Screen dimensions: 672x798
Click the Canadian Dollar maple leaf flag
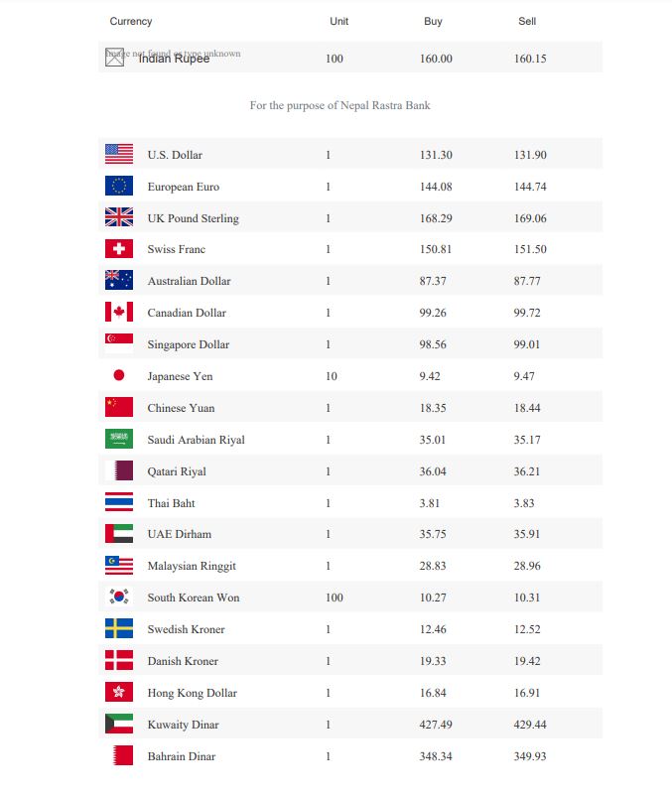[118, 313]
